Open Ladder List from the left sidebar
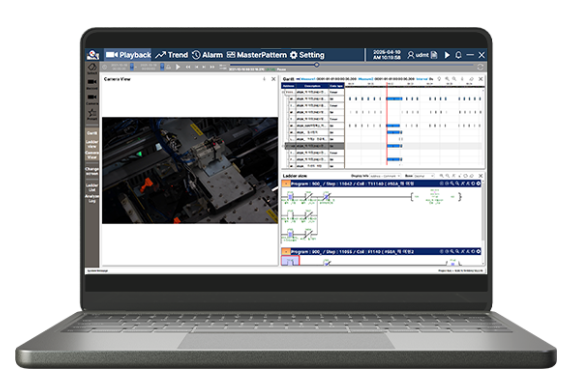This screenshot has width=573, height=390. 92,188
